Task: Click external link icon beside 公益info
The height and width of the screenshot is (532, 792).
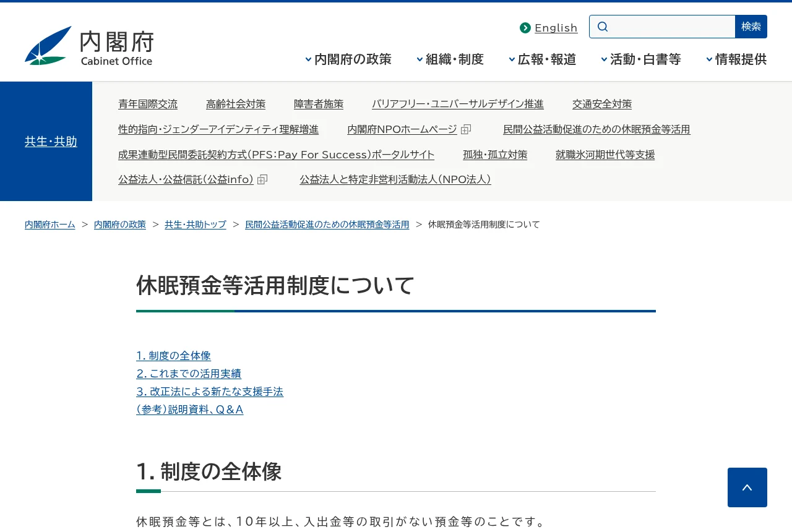Action: click(x=262, y=179)
